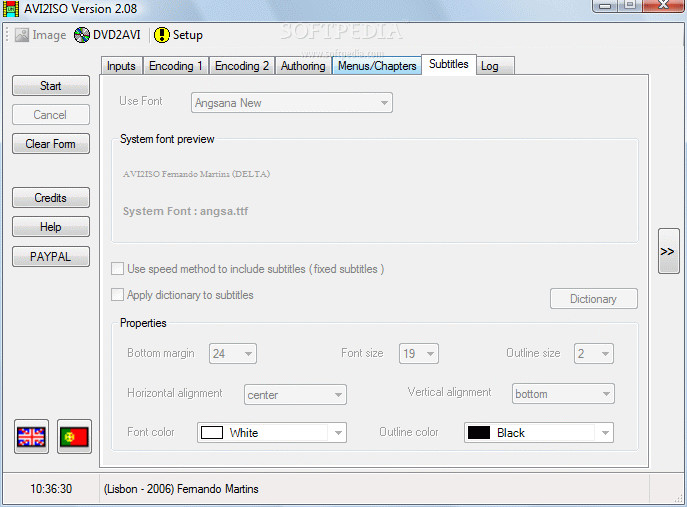The image size is (687, 507).
Task: Open the Font color dropdown arrow
Action: point(338,433)
